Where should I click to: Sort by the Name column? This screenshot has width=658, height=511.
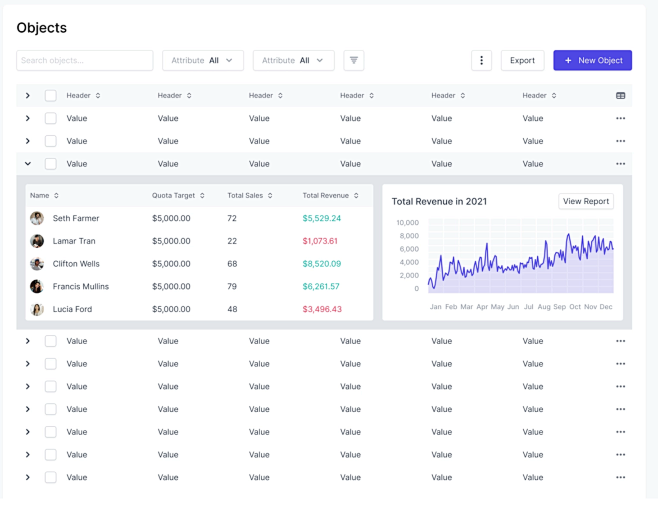point(44,196)
